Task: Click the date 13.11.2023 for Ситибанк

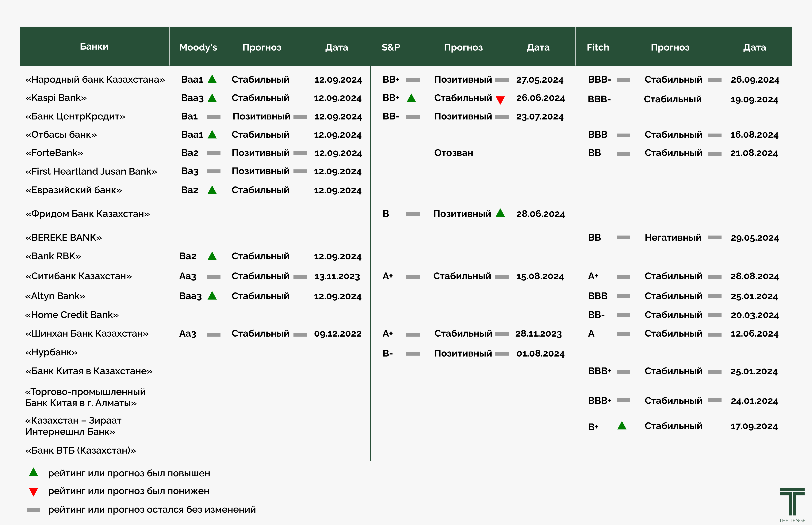Action: 337,276
